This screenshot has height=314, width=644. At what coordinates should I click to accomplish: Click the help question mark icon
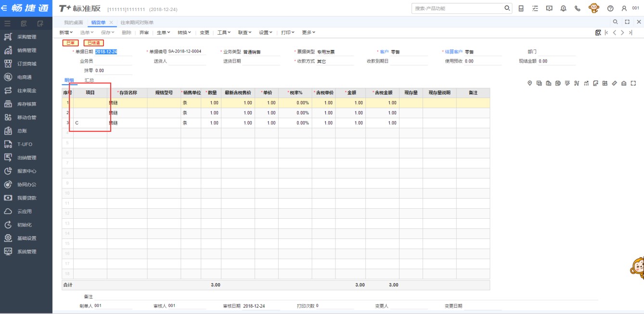610,8
